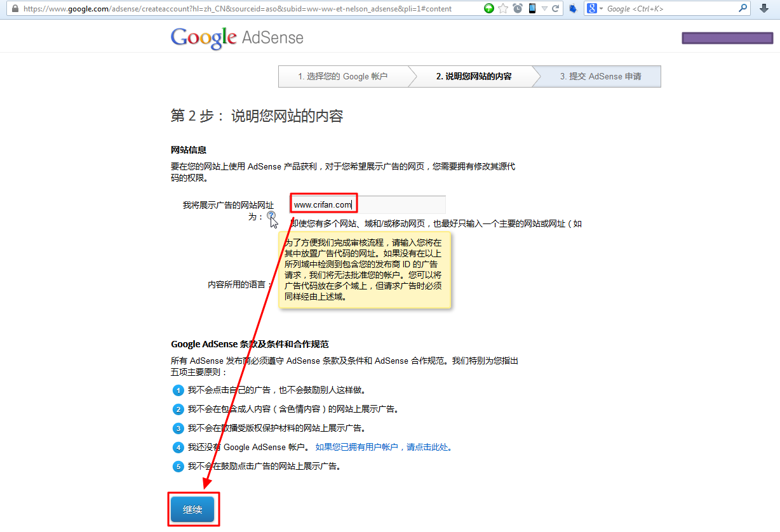
Task: Click the 网站信息 section title
Action: 189,150
